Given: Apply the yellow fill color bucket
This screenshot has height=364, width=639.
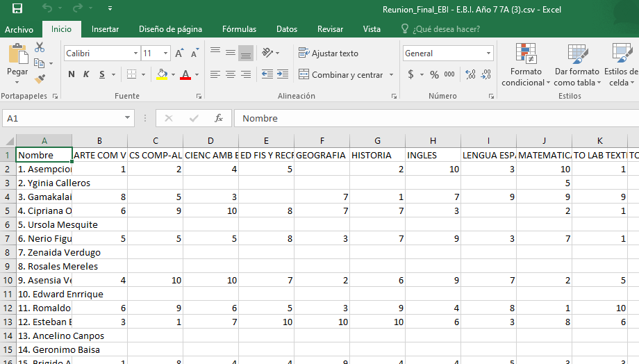Looking at the screenshot, I should point(162,74).
